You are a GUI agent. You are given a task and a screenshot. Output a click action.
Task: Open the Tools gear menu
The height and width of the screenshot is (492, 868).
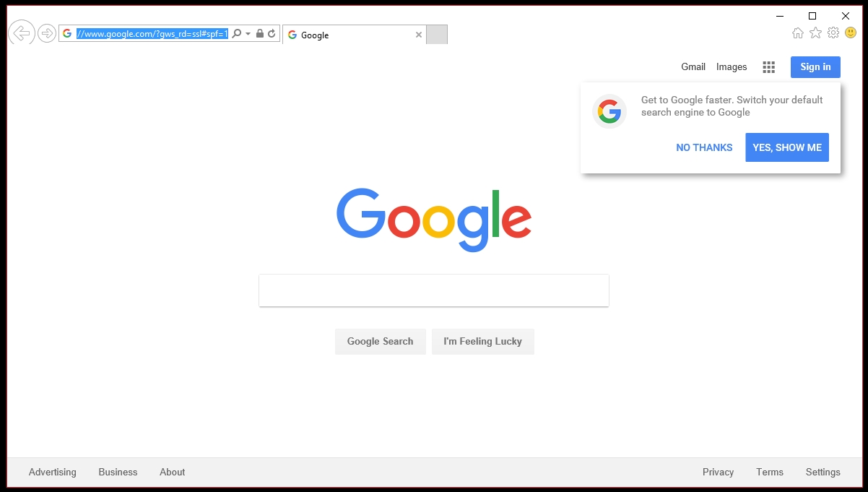pos(833,33)
